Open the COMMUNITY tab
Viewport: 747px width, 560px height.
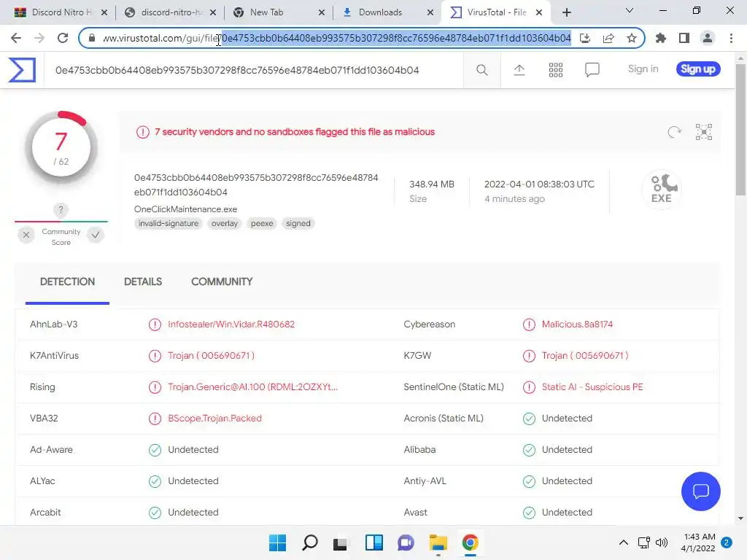pyautogui.click(x=222, y=282)
